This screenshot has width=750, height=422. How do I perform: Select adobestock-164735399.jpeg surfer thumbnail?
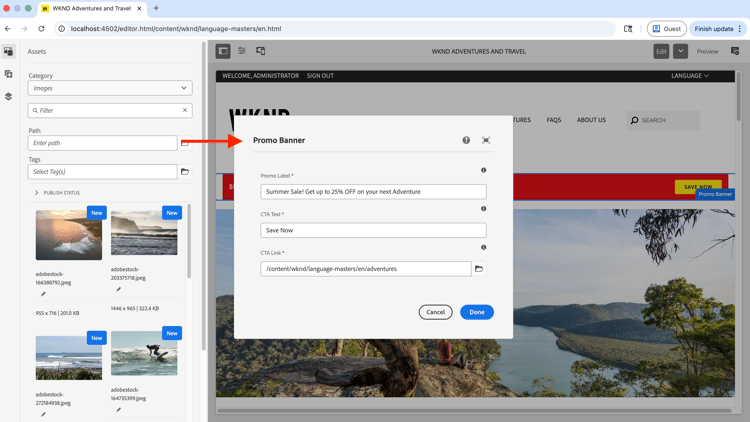(144, 354)
